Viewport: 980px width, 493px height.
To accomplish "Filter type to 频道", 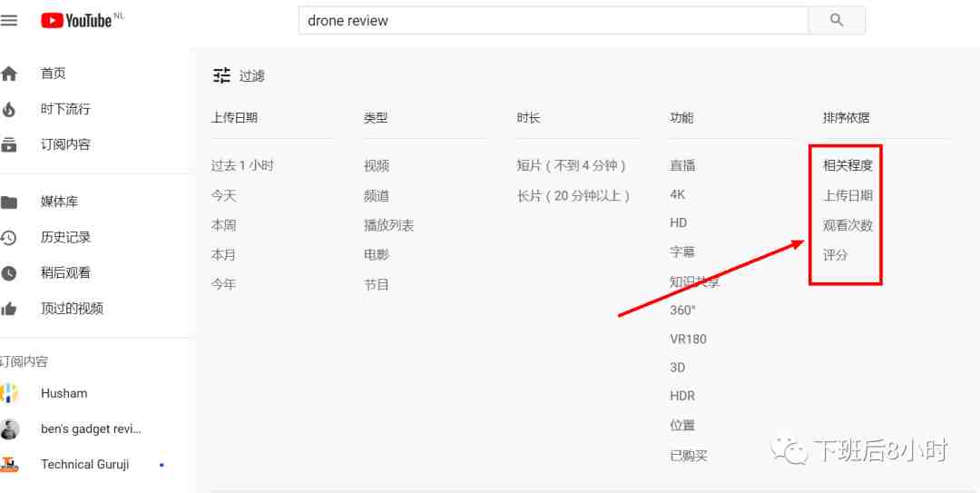I will (x=377, y=196).
